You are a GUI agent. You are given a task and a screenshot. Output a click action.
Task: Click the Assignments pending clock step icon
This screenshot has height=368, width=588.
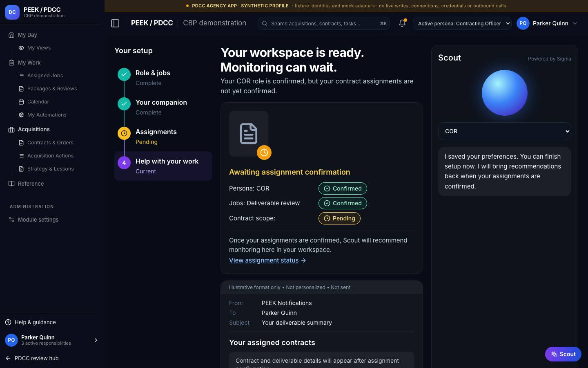(x=124, y=133)
